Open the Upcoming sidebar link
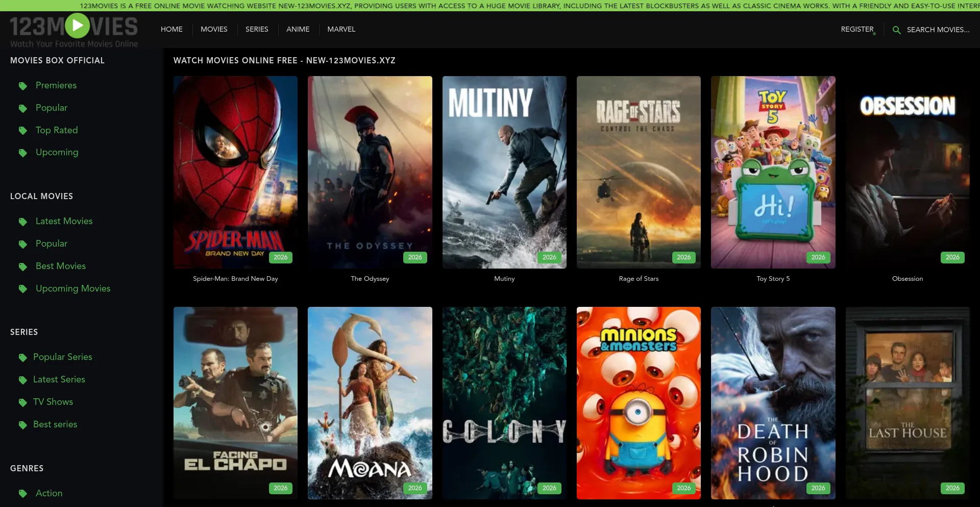980x507 pixels. click(x=57, y=152)
